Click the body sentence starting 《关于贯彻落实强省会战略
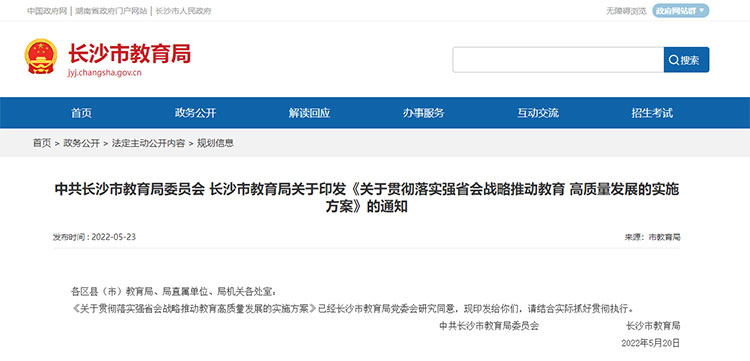The image size is (750, 361). [x=353, y=308]
